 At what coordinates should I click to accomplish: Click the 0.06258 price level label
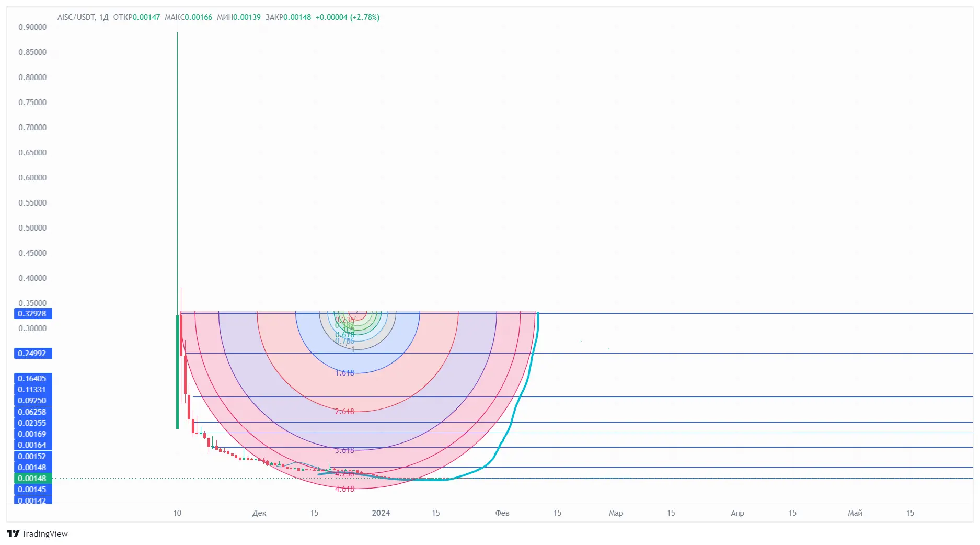pyautogui.click(x=33, y=412)
